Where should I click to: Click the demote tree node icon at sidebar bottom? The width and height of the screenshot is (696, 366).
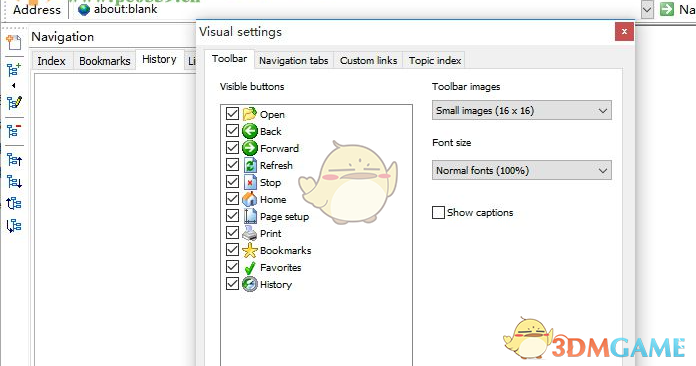tap(14, 225)
